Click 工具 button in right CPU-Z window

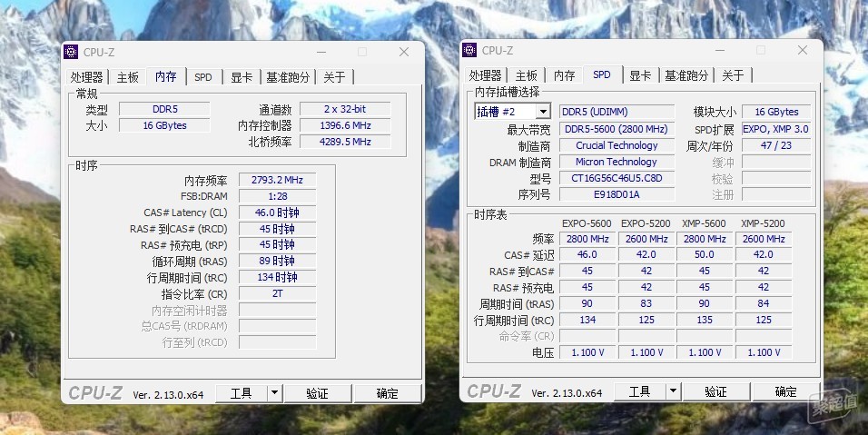640,391
